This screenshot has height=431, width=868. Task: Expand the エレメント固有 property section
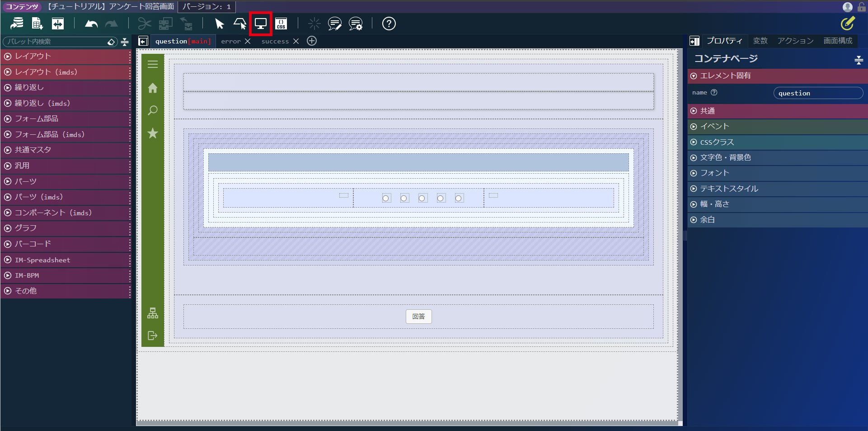pos(777,76)
